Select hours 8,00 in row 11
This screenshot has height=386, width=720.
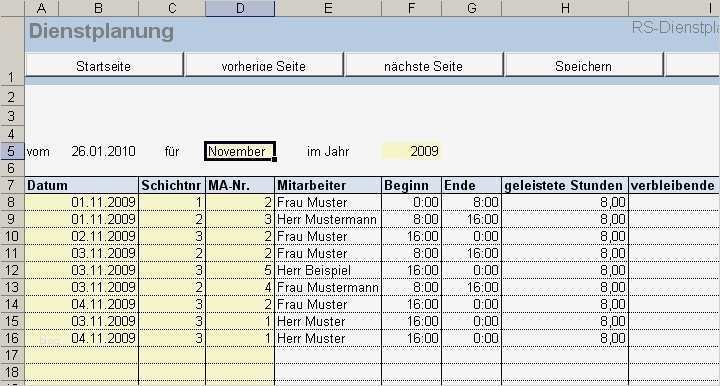(565, 253)
